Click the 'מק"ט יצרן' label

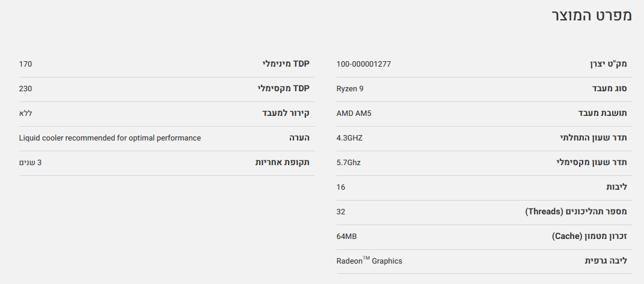[607, 64]
